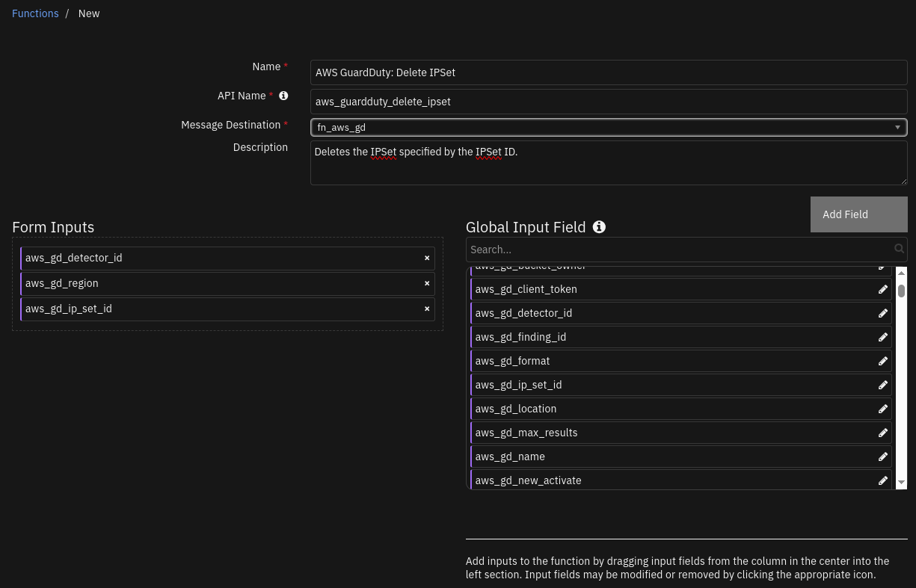Select aws_gd_detector_id in Form Inputs
This screenshot has height=588, width=916.
[x=227, y=258]
